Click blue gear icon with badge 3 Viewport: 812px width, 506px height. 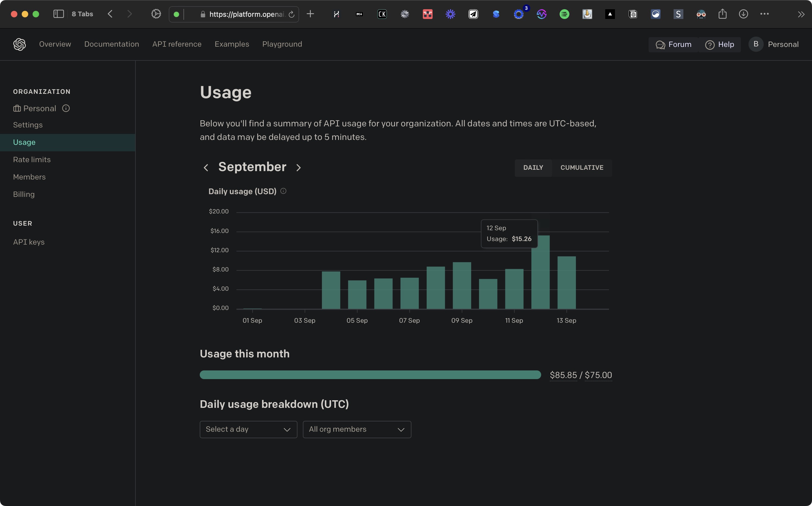pos(519,14)
